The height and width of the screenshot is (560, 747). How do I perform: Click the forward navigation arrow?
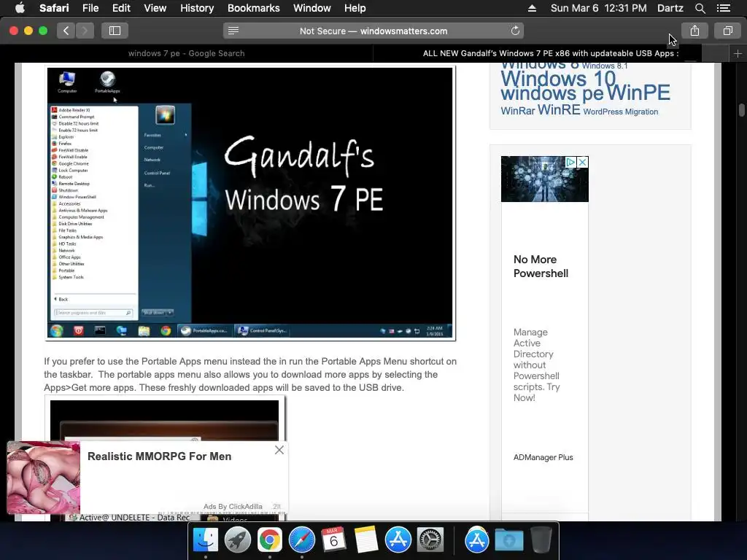85,31
